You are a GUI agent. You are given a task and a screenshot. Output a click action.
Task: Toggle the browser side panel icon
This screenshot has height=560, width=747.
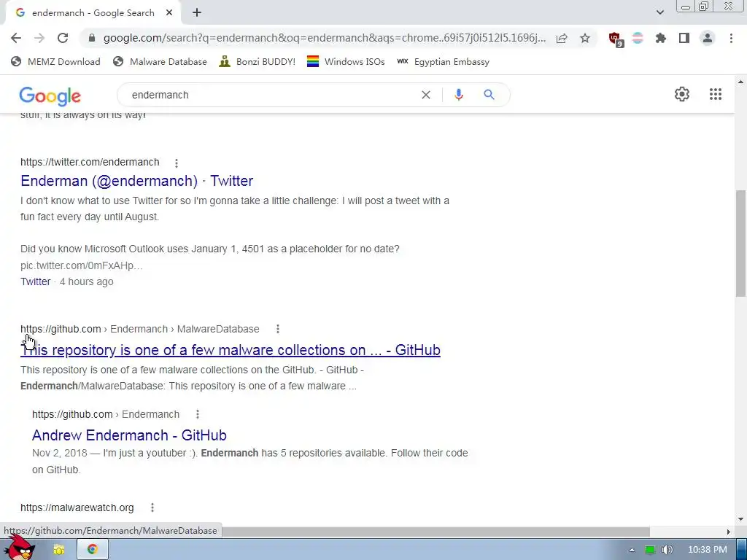[684, 38]
